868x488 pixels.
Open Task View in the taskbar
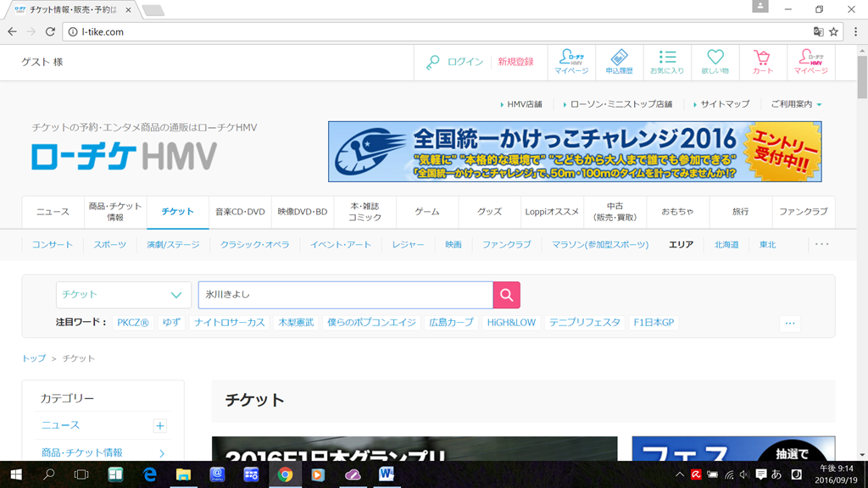point(81,474)
